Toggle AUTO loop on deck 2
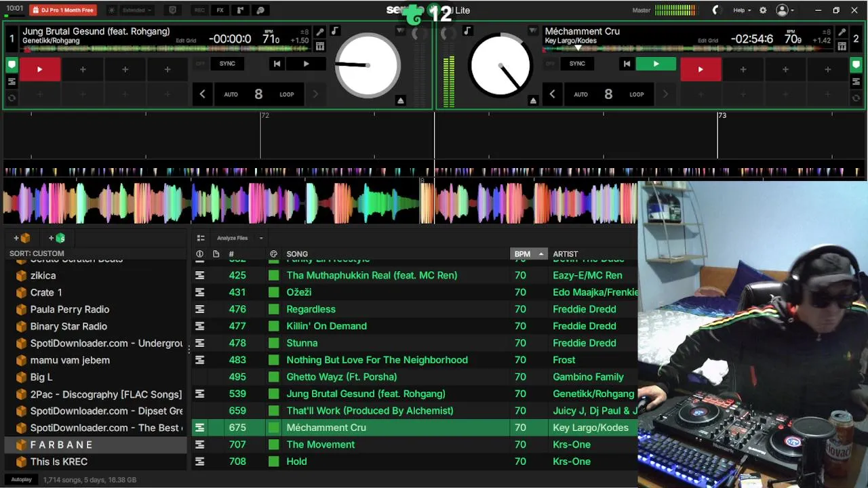The image size is (868, 488). point(581,94)
